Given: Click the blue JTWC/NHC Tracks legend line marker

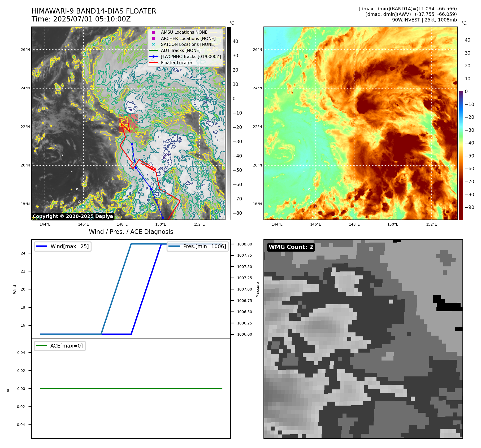Looking at the screenshot, I should point(153,56).
